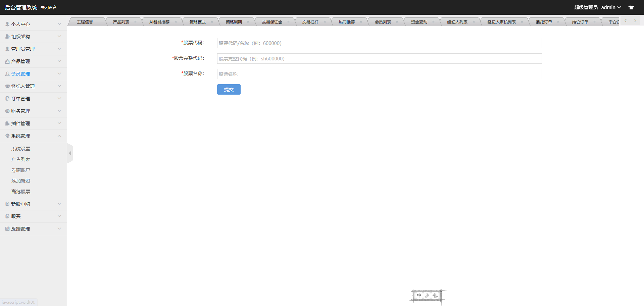The image size is (644, 306).
Task: Switch to the 经纪人审核列表 tab
Action: [501, 22]
